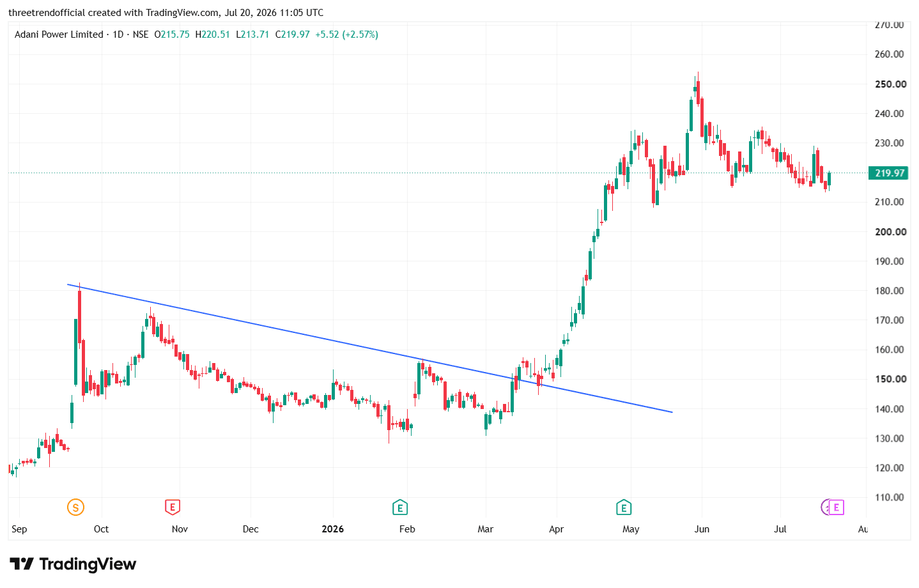Image resolution: width=919 pixels, height=588 pixels.
Task: Click the Sep label on time axis
Action: [x=19, y=529]
